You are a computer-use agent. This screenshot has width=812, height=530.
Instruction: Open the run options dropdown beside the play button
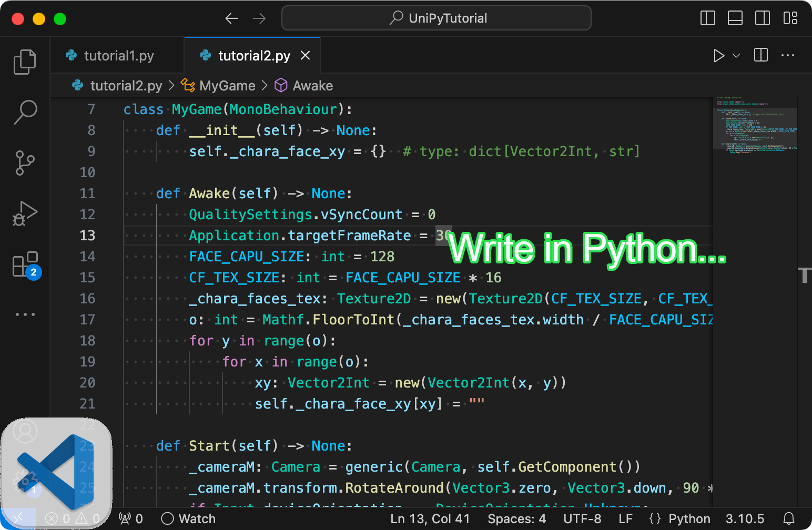point(735,55)
